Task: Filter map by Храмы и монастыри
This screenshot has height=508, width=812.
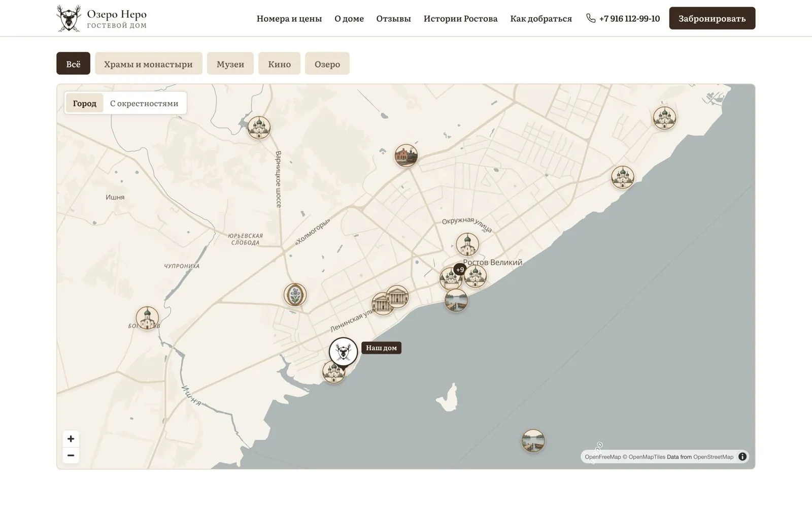Action: pos(148,63)
